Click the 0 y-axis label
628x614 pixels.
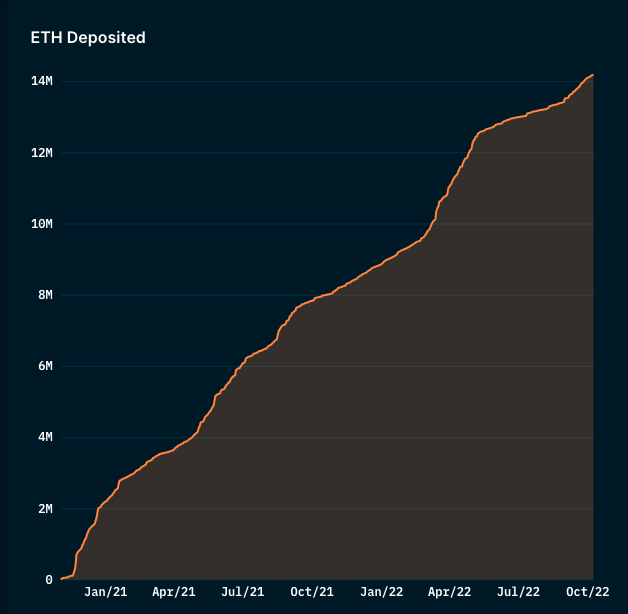[x=49, y=580]
